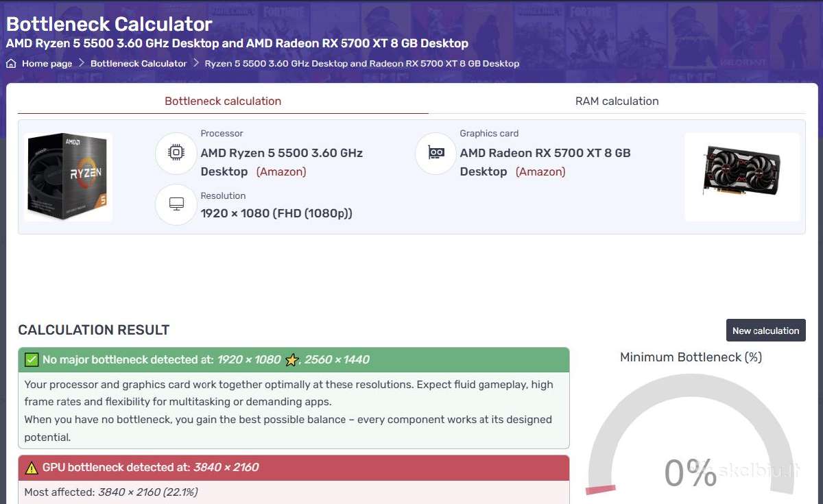823x504 pixels.
Task: Click the processor chip icon
Action: [176, 153]
